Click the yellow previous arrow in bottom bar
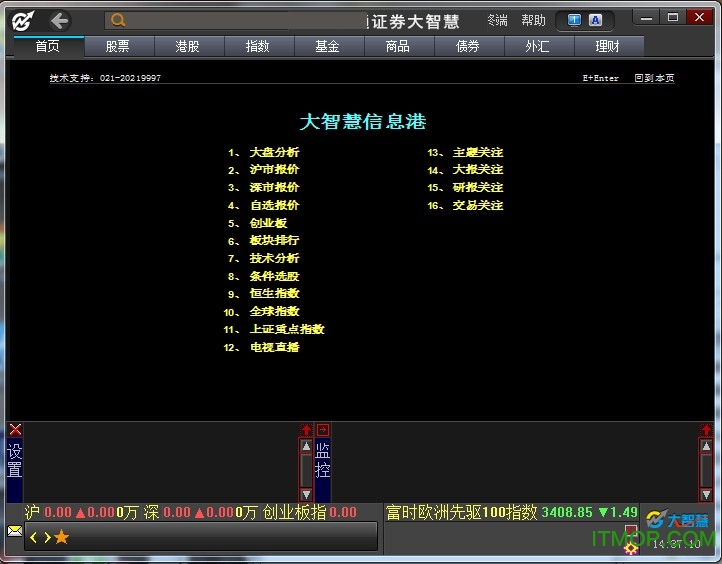The height and width of the screenshot is (564, 722). (34, 537)
